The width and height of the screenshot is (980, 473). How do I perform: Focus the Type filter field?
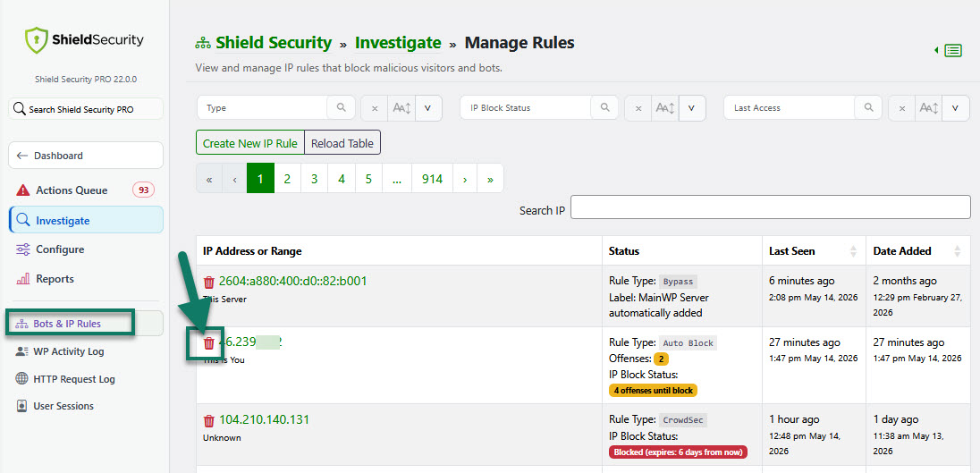click(263, 107)
